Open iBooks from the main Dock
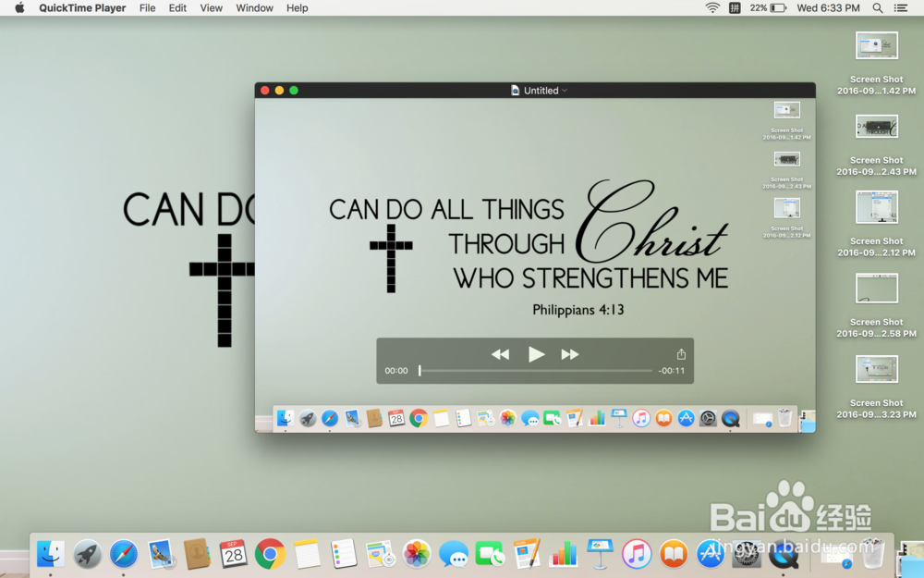This screenshot has width=924, height=578. pyautogui.click(x=674, y=554)
